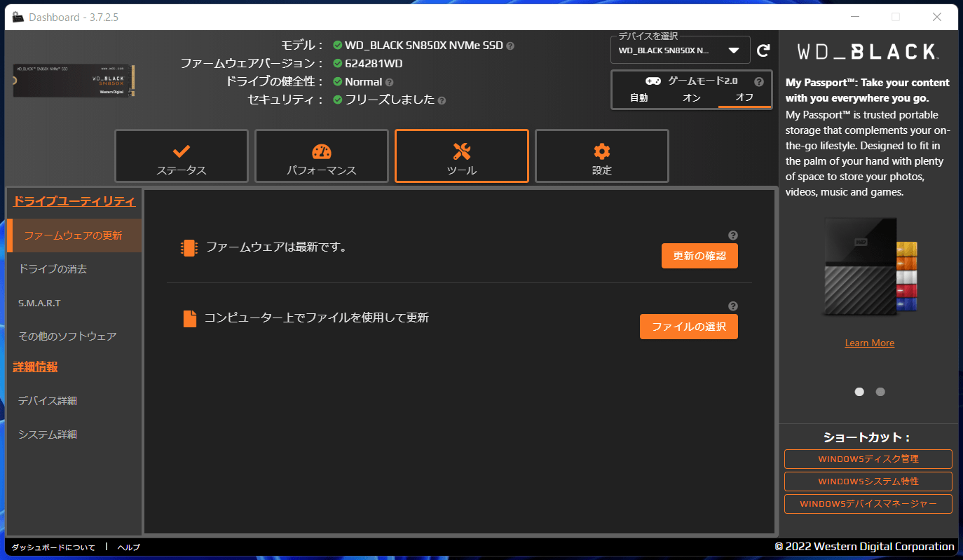Click the game controller icon

click(x=653, y=81)
